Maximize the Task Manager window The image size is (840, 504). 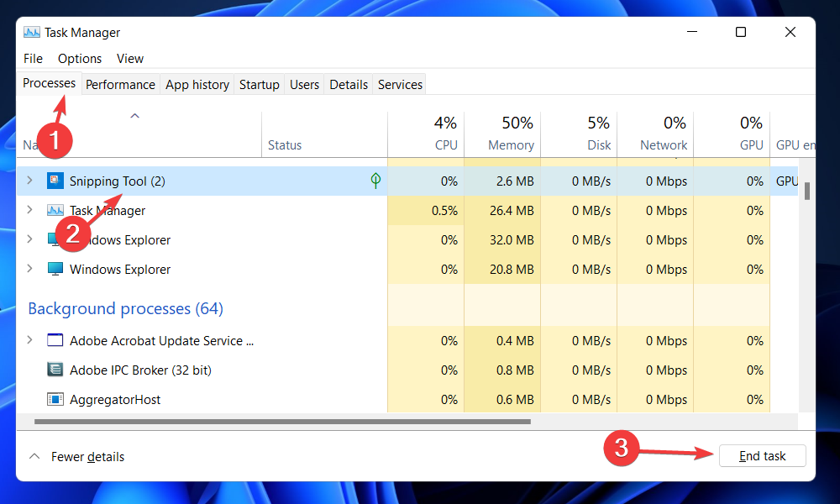(741, 32)
